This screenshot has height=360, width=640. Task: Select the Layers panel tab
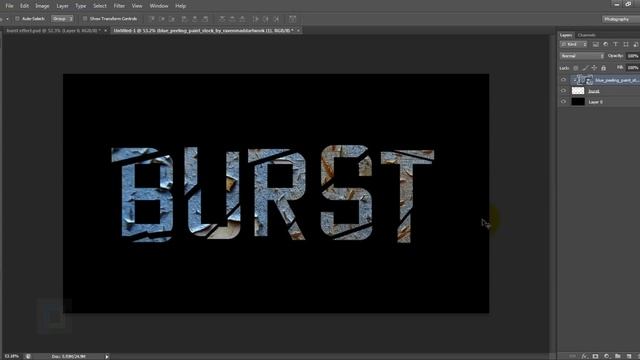[x=566, y=35]
